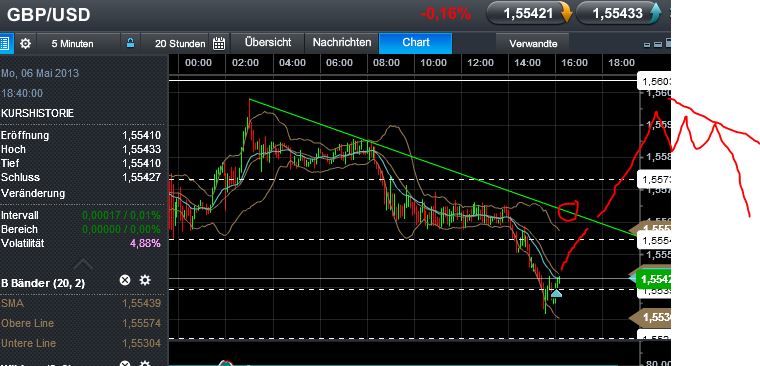Click the Hoch value 1,55433
The height and width of the screenshot is (366, 760).
[x=141, y=149]
